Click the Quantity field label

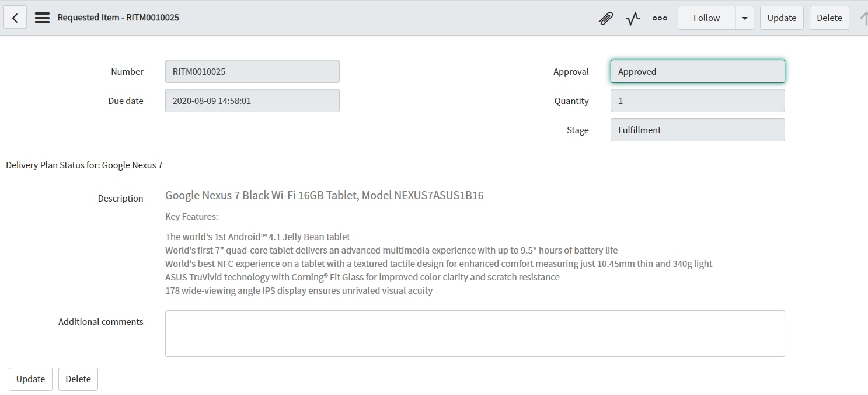tap(571, 101)
